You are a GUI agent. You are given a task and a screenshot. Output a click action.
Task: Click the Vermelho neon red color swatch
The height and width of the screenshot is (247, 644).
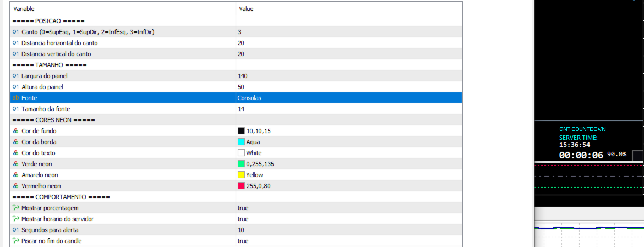[242, 186]
